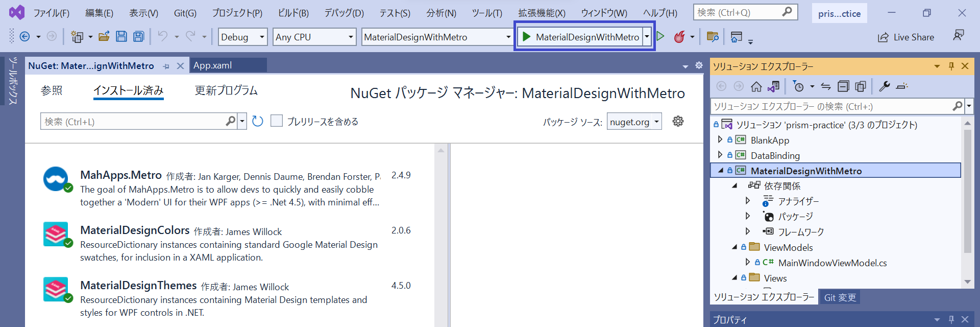980x327 pixels.
Task: Click the magnifier in Solution Explorer search
Action: [x=958, y=106]
